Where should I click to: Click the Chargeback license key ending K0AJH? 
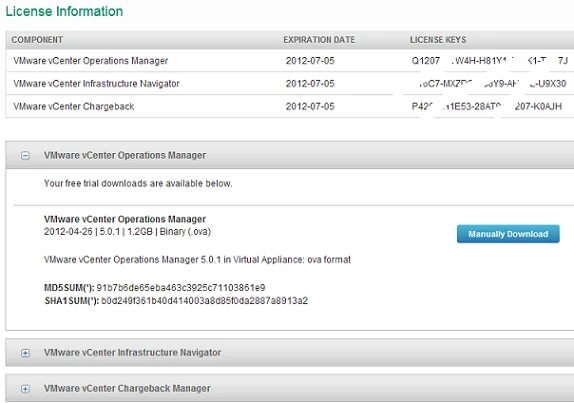pos(487,107)
